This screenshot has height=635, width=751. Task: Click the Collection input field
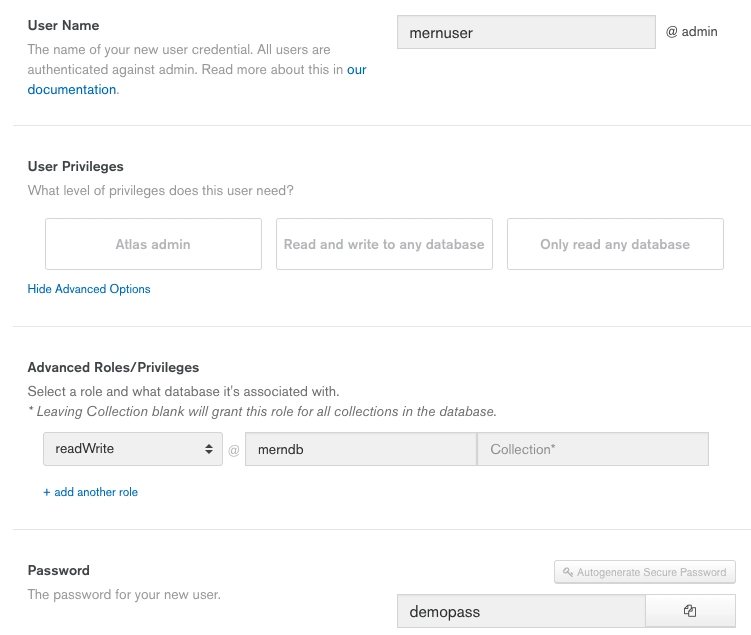tap(593, 449)
